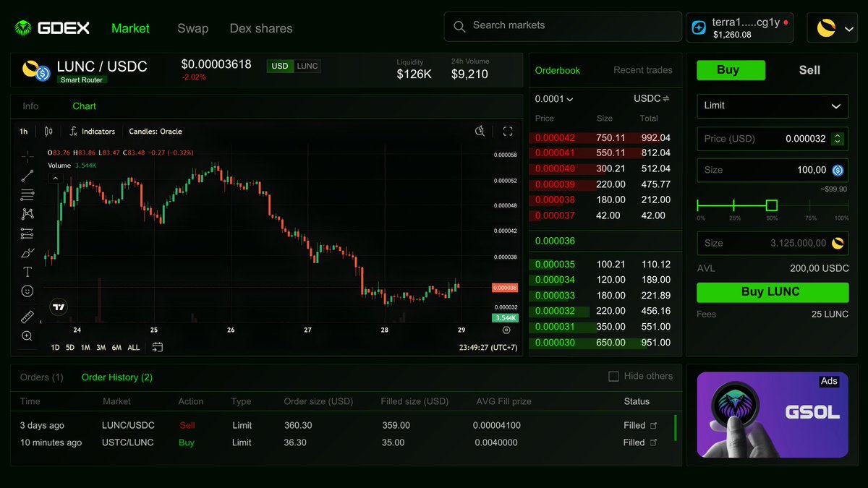Click the chart quick search icon
The height and width of the screenshot is (488, 868).
coord(480,131)
